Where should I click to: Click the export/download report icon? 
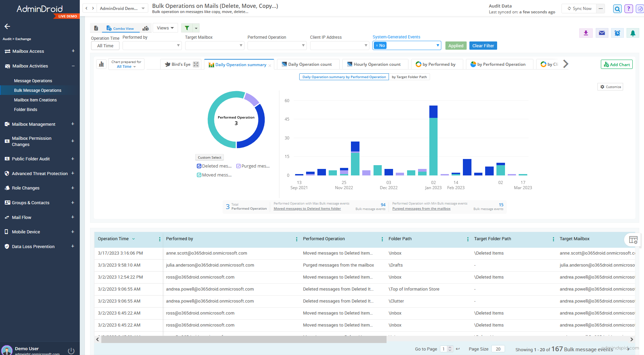[586, 33]
